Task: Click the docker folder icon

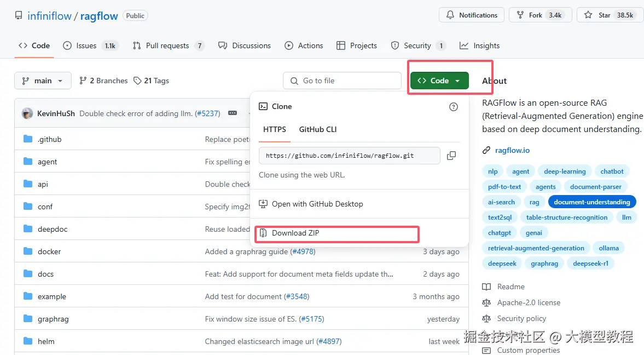Action: pos(28,251)
